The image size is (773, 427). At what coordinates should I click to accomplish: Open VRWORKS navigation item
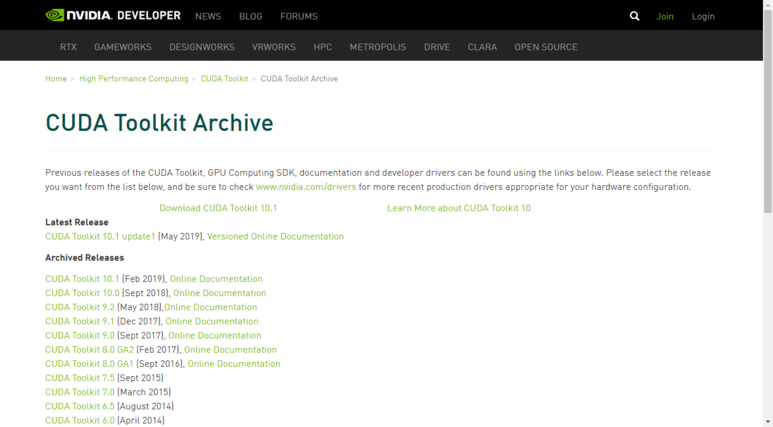click(x=274, y=47)
